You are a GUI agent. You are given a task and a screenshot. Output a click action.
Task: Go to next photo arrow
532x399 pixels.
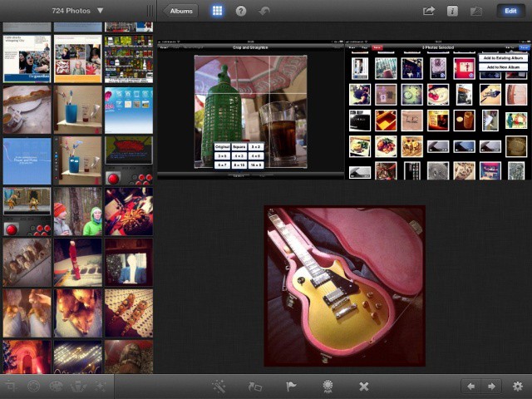point(491,387)
